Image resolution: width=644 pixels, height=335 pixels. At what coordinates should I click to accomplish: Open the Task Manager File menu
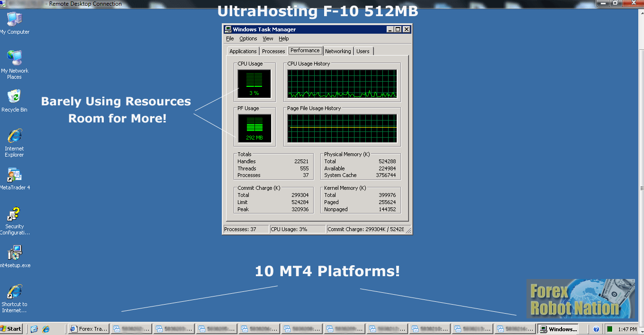[x=230, y=39]
